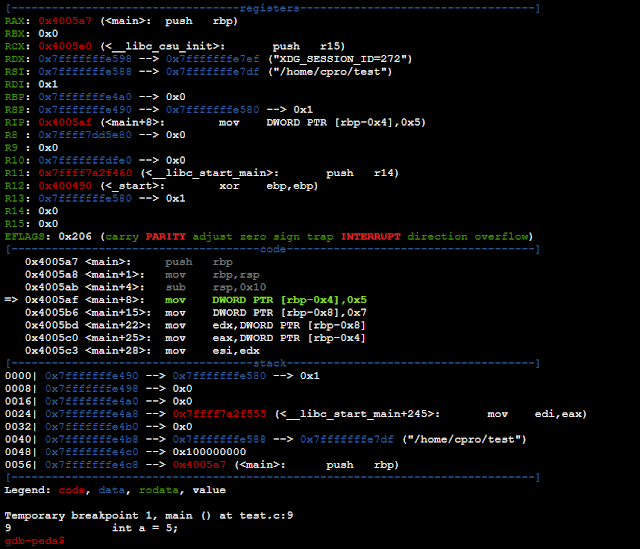
Task: Click the stack section header
Action: pos(269,363)
